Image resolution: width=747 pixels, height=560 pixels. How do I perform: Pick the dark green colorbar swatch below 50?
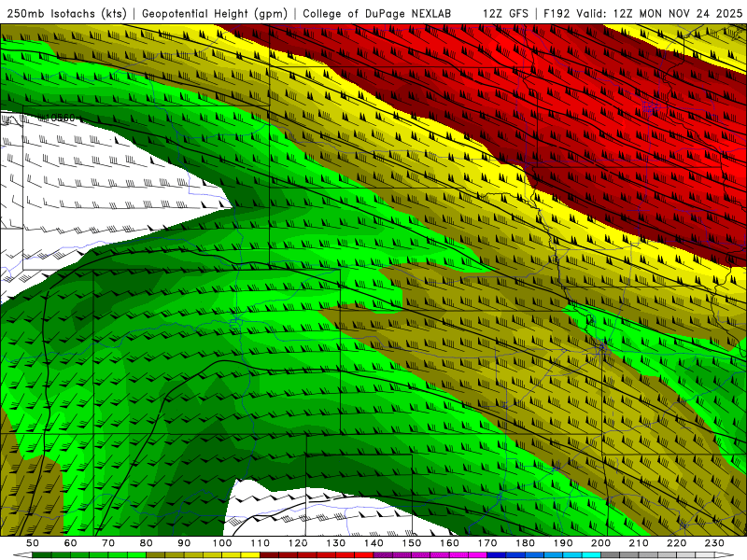[x=42, y=555]
